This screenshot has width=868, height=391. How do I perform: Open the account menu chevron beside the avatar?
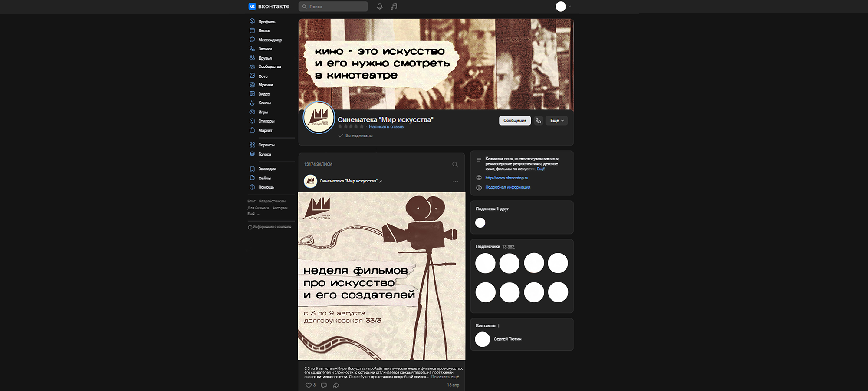pyautogui.click(x=570, y=7)
